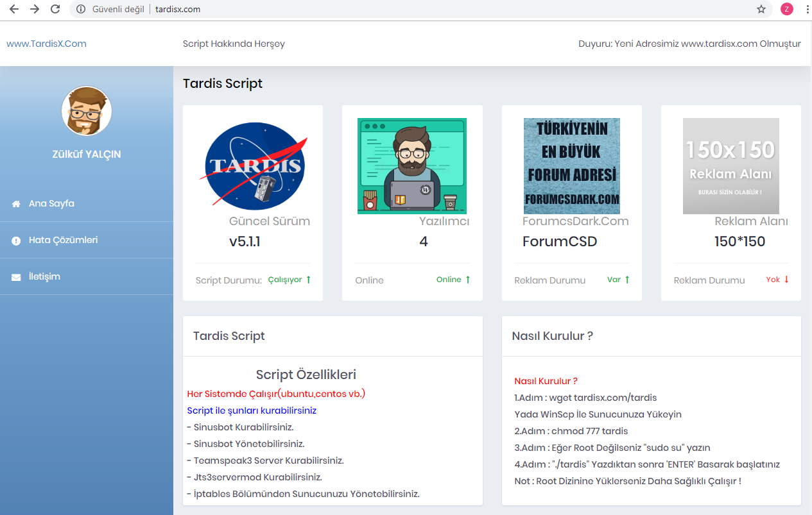Open Hata Çözümleri in sidebar
This screenshot has width=812, height=515.
tap(87, 241)
